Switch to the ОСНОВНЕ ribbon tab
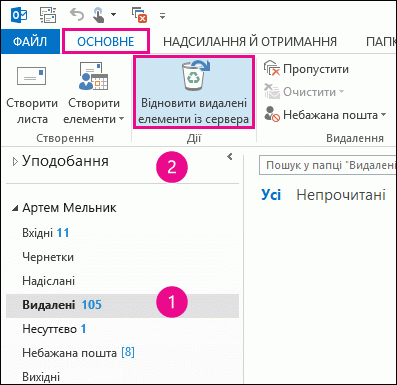397x385 pixels. (x=106, y=41)
